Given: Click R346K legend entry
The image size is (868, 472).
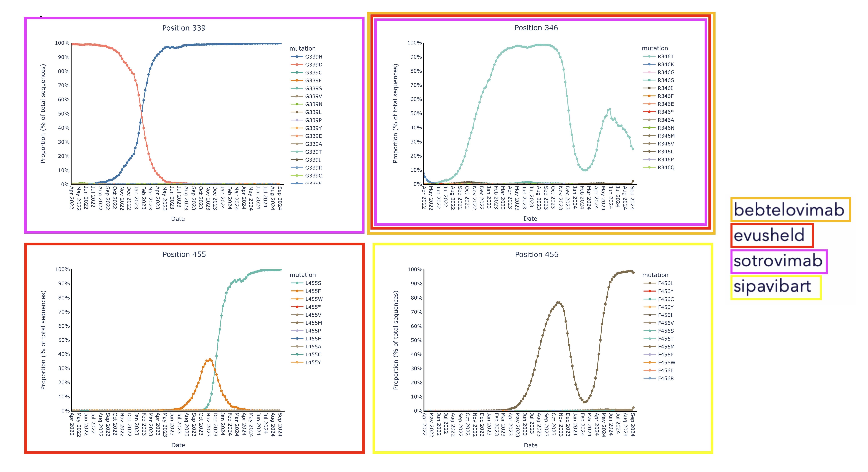Looking at the screenshot, I should (659, 64).
